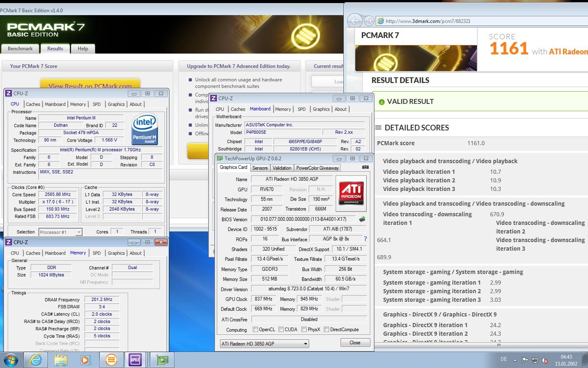Click Mainboard tab in Memory CPU-Z window
Viewport: 588px width, 368px height.
tap(55, 253)
